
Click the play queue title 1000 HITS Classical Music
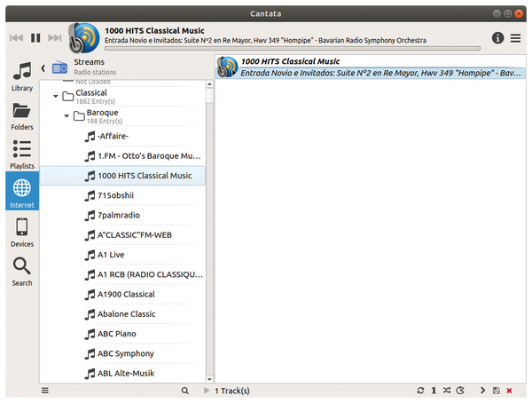tap(290, 61)
